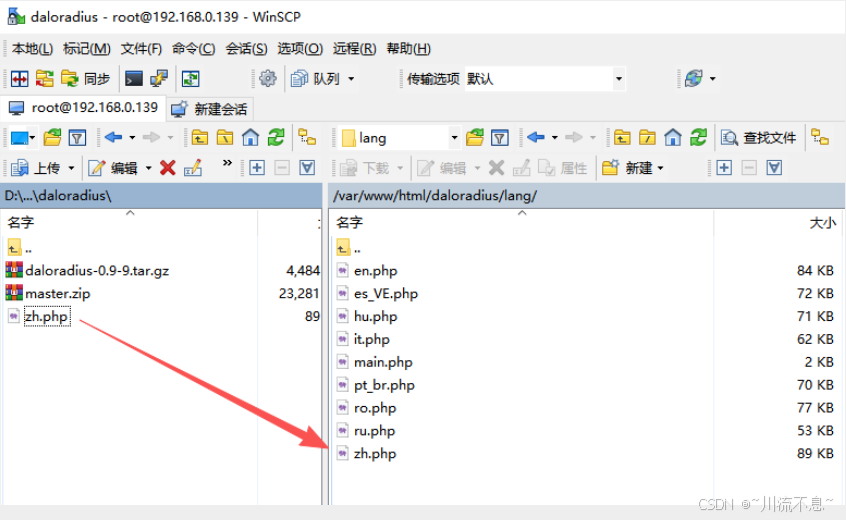Click the local rename icon
Screen dimensions: 846x520
coord(193,168)
